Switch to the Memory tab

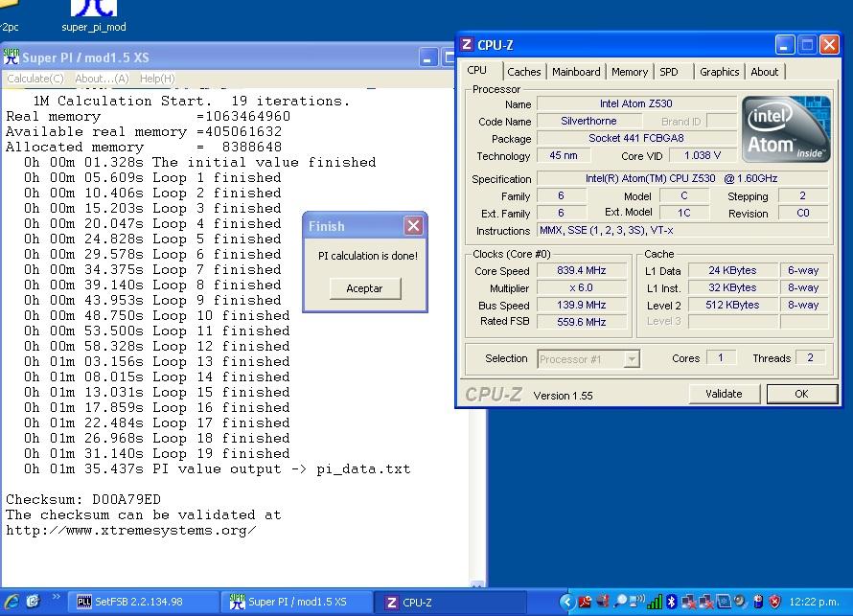[630, 71]
